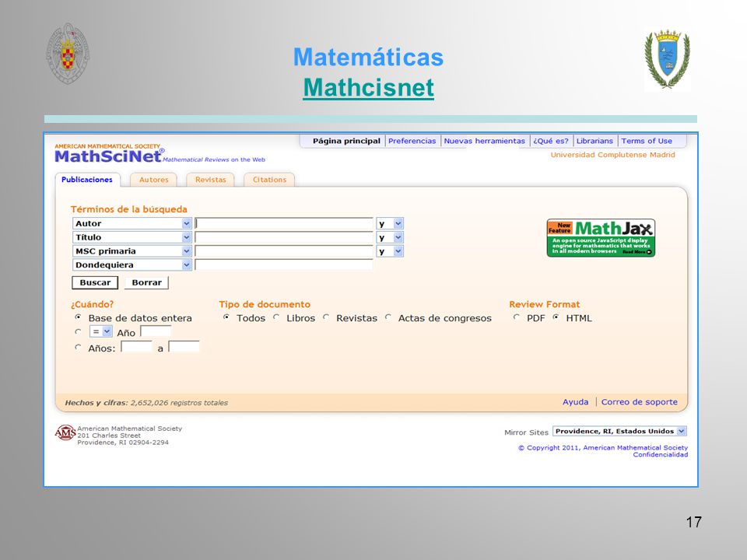
Task: Follow the Mathcisnet title hyperlink
Action: tap(368, 87)
